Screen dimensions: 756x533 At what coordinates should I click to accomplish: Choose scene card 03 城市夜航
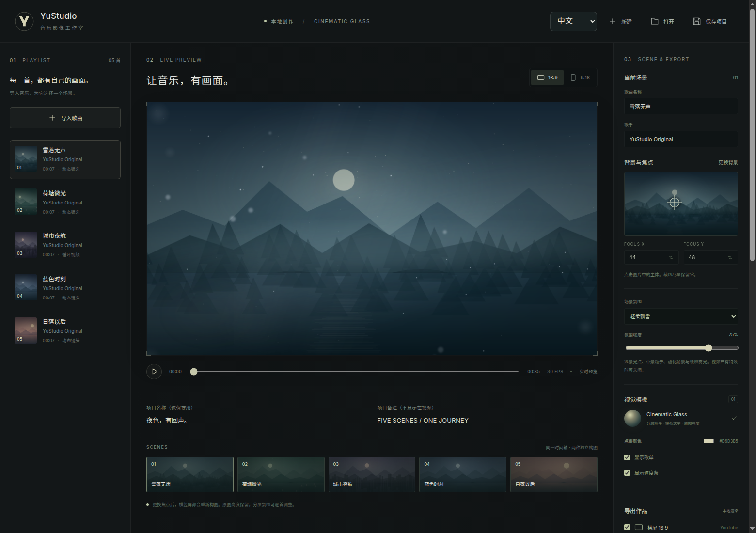372,474
